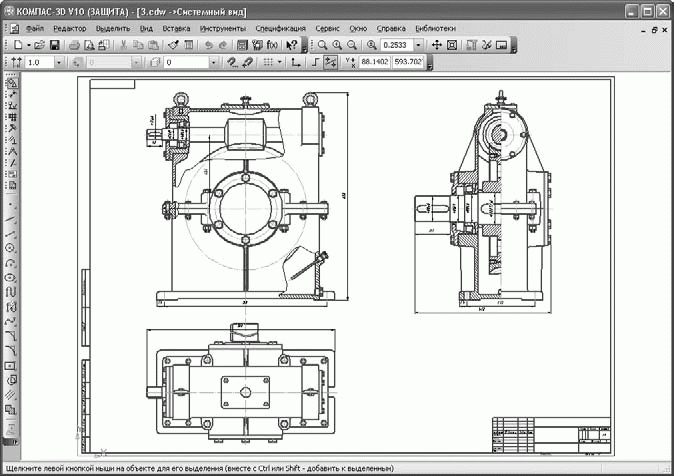Expand the zoom scale 0.2533 dropdown
Image resolution: width=674 pixels, height=476 pixels.
click(x=418, y=45)
